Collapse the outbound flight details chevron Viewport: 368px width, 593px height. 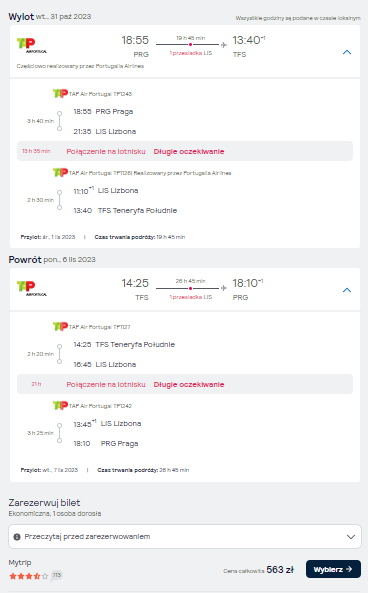tap(347, 52)
